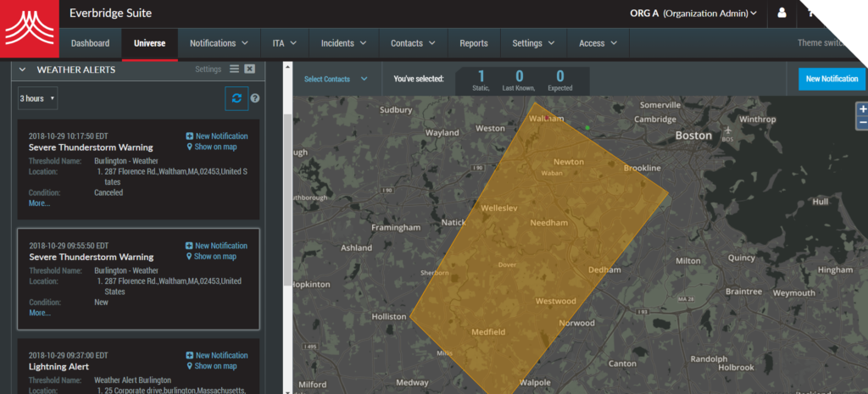Show 09:55:50 thunderstorm warning on map
The image size is (868, 394).
click(215, 256)
